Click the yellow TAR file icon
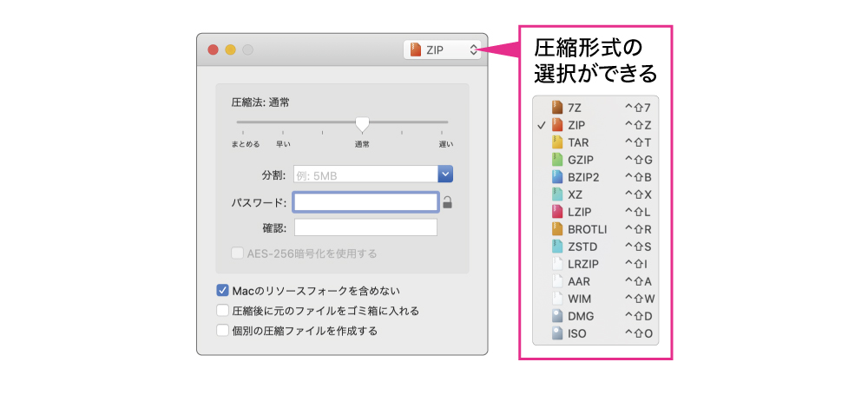 coord(557,142)
